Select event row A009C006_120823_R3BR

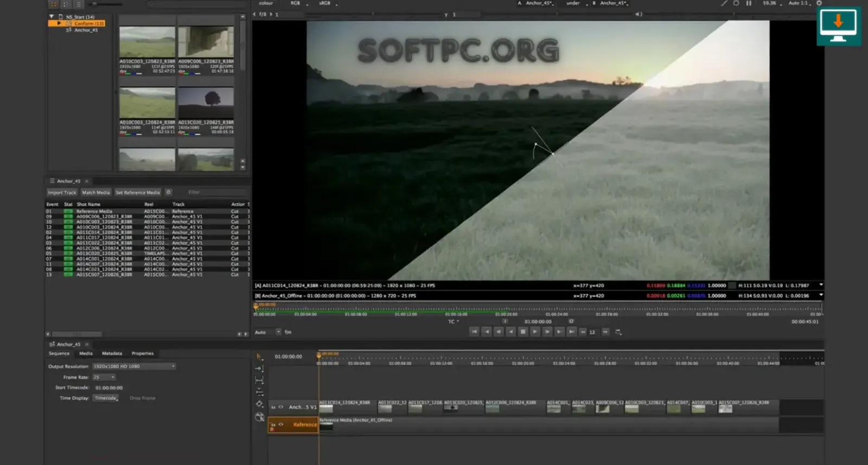click(147, 216)
